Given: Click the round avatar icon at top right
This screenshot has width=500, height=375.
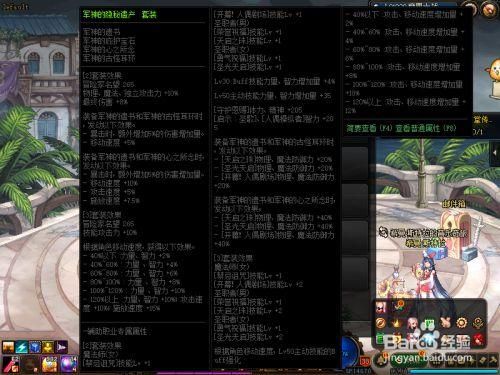Looking at the screenshot, I should (489, 9).
